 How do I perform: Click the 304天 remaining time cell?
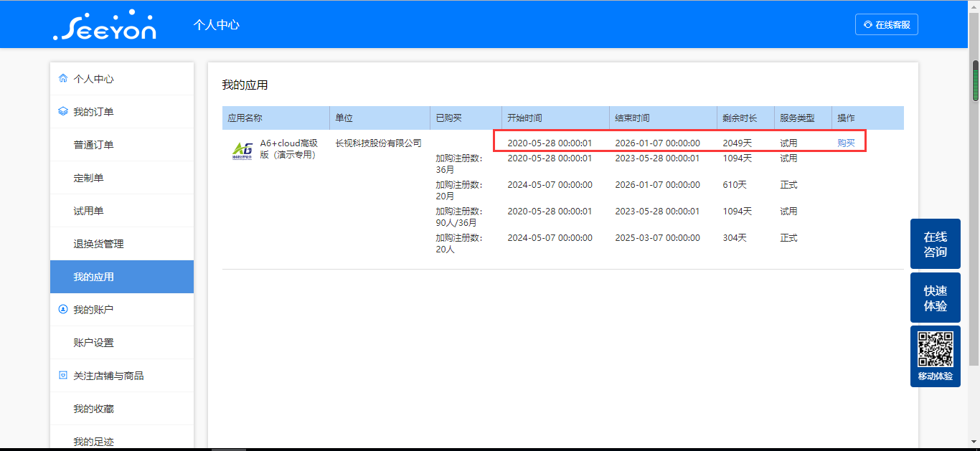(735, 238)
